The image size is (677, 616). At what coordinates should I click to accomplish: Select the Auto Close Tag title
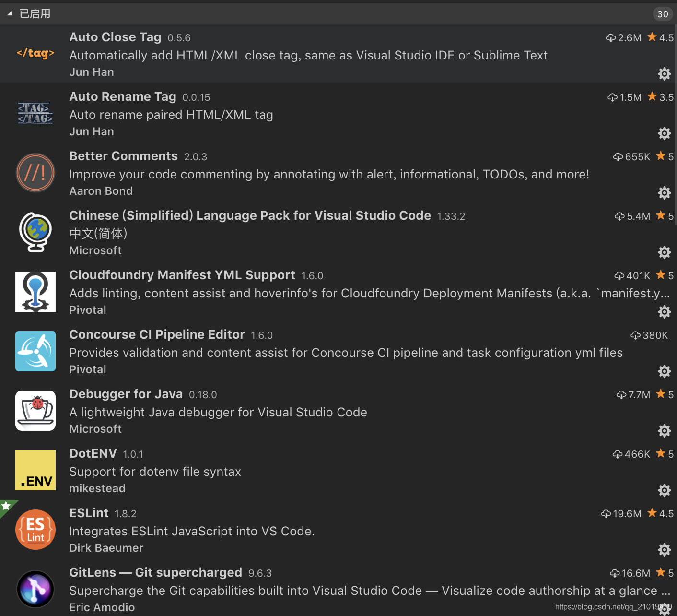[115, 37]
